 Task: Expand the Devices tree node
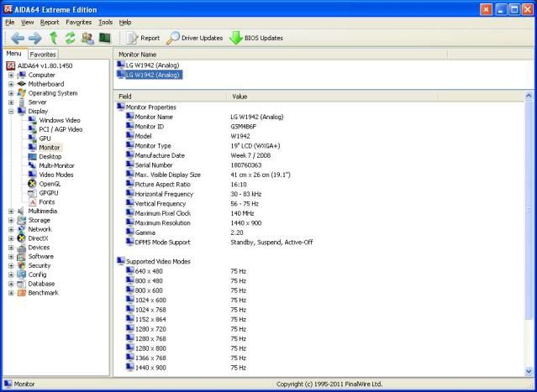(x=11, y=248)
